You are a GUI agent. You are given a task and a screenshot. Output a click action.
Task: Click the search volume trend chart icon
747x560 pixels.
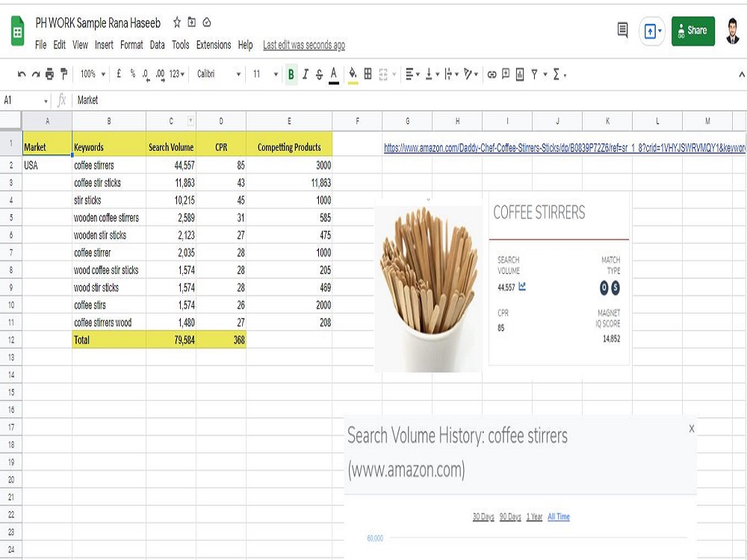tap(522, 287)
